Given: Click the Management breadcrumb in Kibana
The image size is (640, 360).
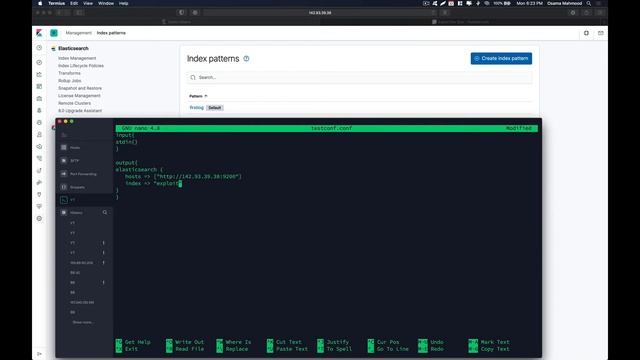Looking at the screenshot, I should [78, 33].
